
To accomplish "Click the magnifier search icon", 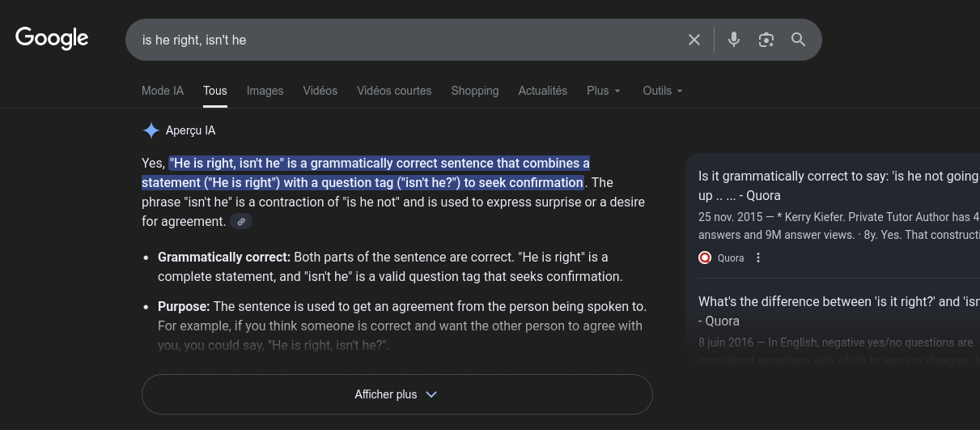I will point(799,40).
